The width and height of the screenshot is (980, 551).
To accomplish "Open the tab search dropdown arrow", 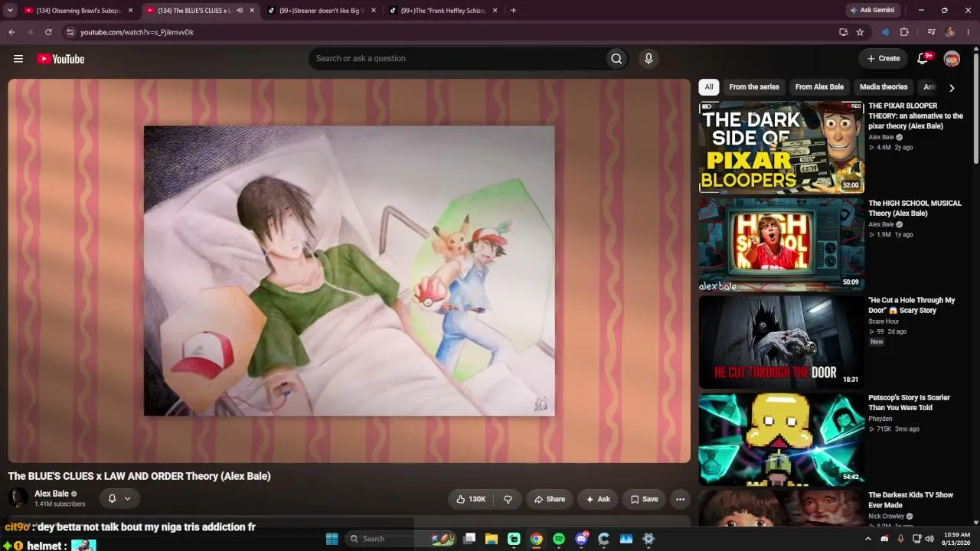I will [x=10, y=11].
